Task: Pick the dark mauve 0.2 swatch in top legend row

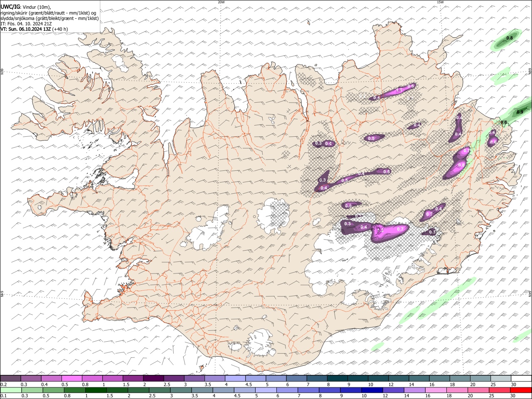Action: pyautogui.click(x=10, y=378)
